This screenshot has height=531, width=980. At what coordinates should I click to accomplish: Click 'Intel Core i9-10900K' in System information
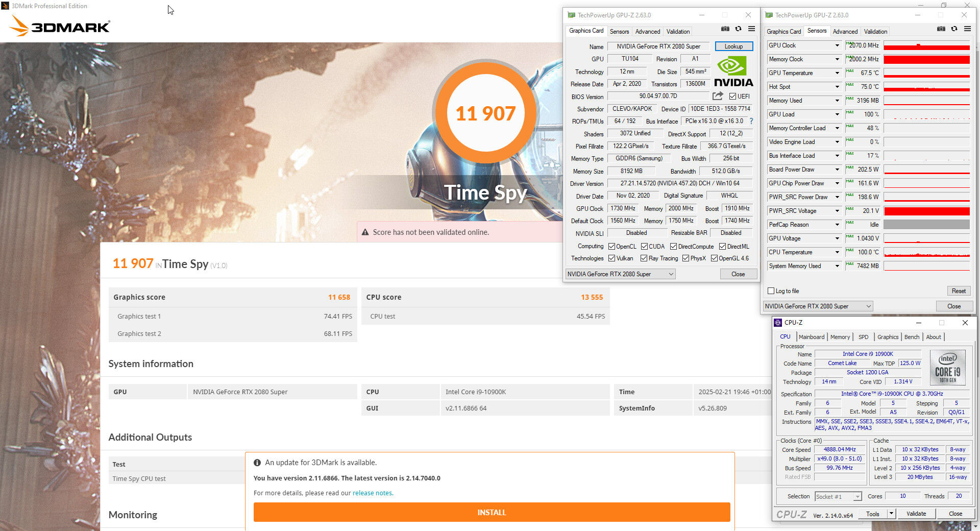click(x=476, y=392)
